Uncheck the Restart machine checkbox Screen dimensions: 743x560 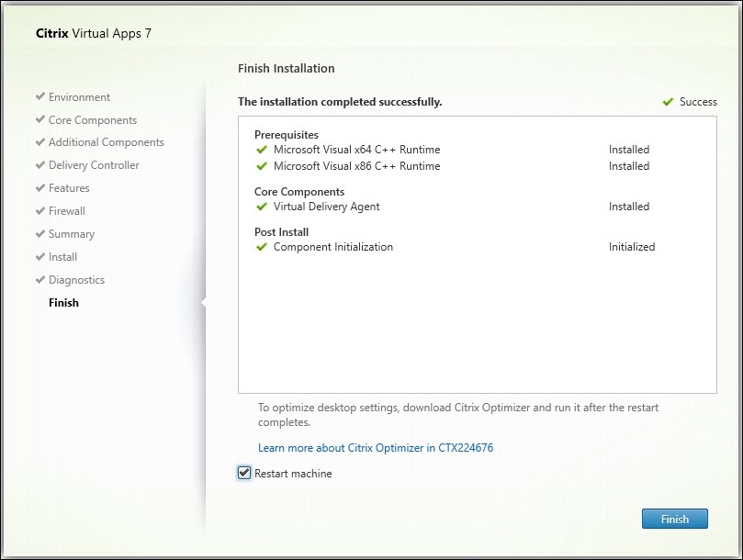point(244,473)
